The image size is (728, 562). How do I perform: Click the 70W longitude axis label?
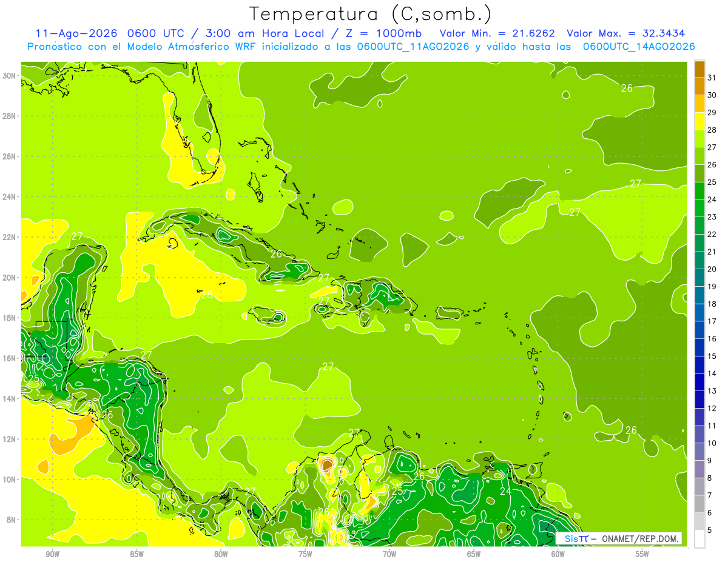tap(389, 554)
